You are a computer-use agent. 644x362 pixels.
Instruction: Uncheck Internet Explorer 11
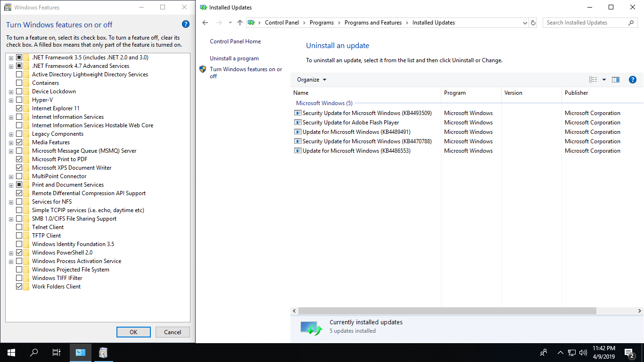coord(19,108)
